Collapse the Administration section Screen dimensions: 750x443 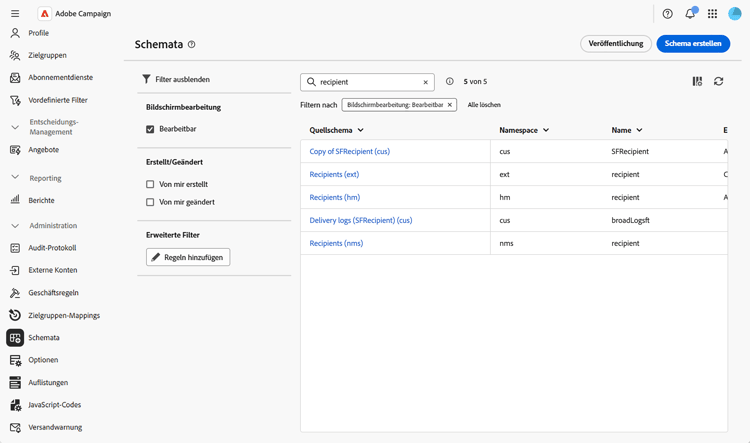(15, 225)
